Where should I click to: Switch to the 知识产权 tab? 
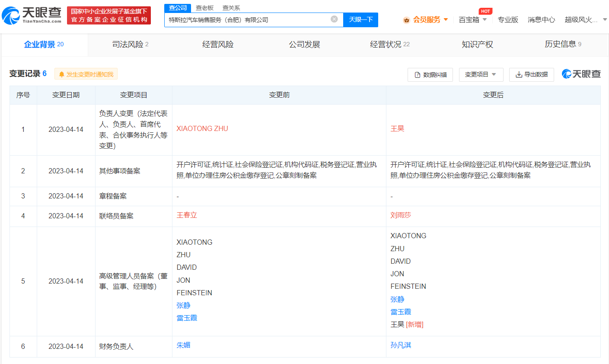tap(477, 45)
